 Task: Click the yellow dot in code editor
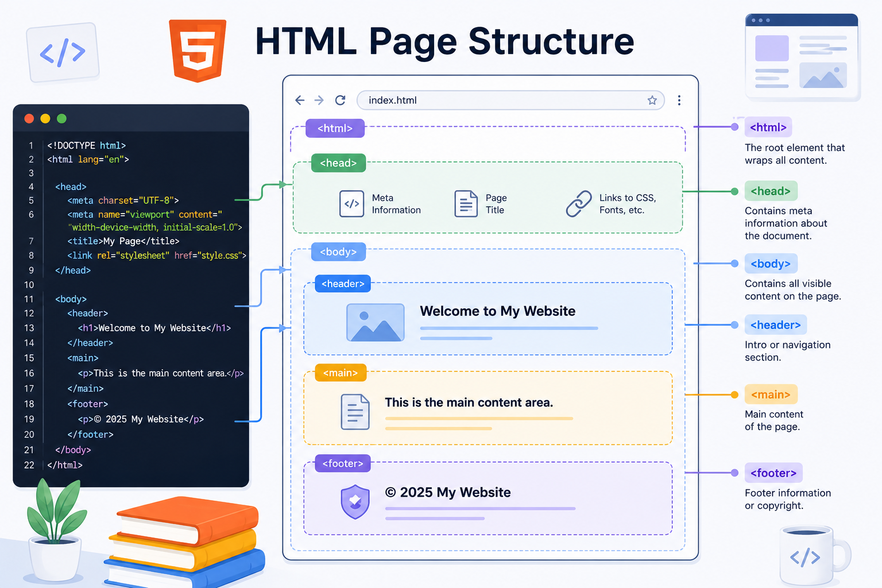pyautogui.click(x=45, y=119)
